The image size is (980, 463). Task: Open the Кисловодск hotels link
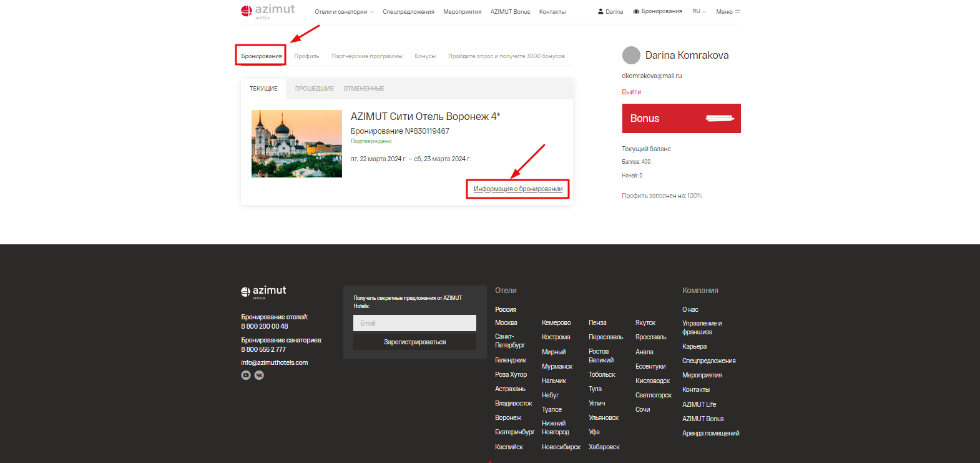652,381
